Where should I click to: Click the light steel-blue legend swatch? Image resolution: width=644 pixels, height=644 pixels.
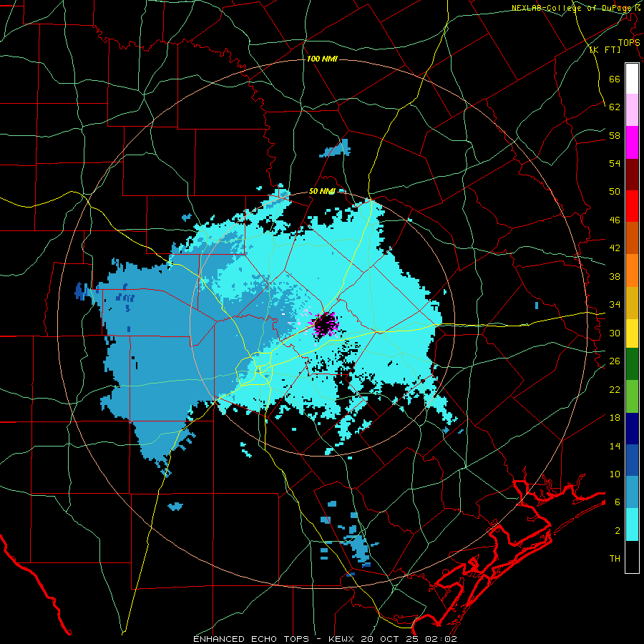coord(632,492)
